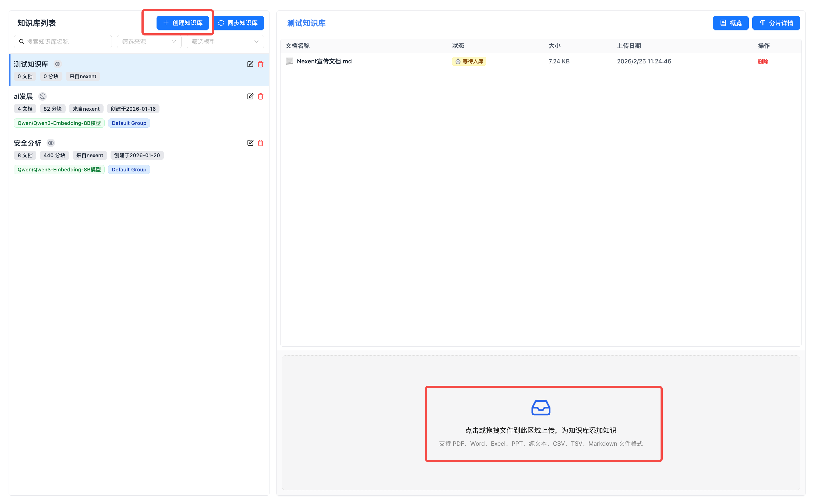The width and height of the screenshot is (816, 504).
Task: Click the Nexent宣传文档.md file icon
Action: (x=289, y=61)
